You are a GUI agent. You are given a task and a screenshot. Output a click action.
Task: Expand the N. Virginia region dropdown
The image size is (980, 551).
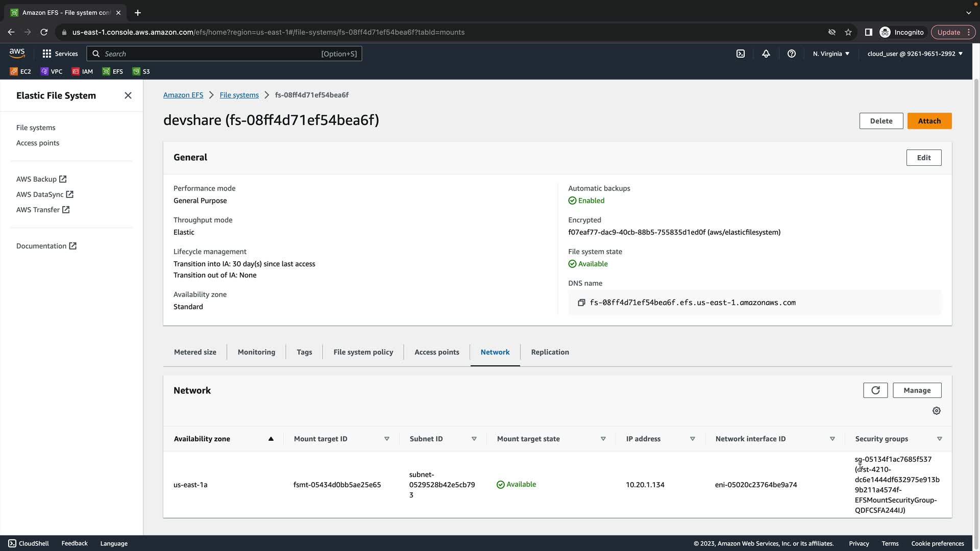(831, 54)
